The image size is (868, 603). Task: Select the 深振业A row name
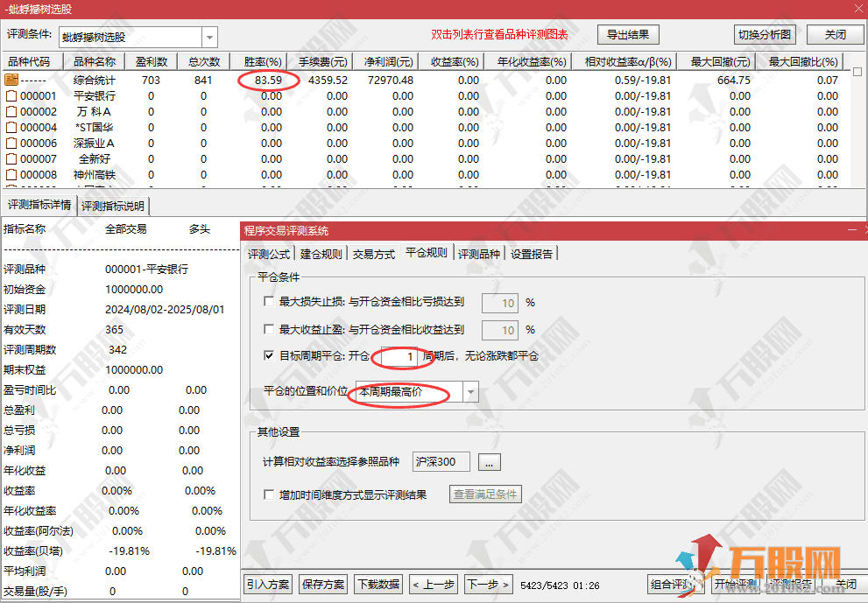click(x=95, y=144)
